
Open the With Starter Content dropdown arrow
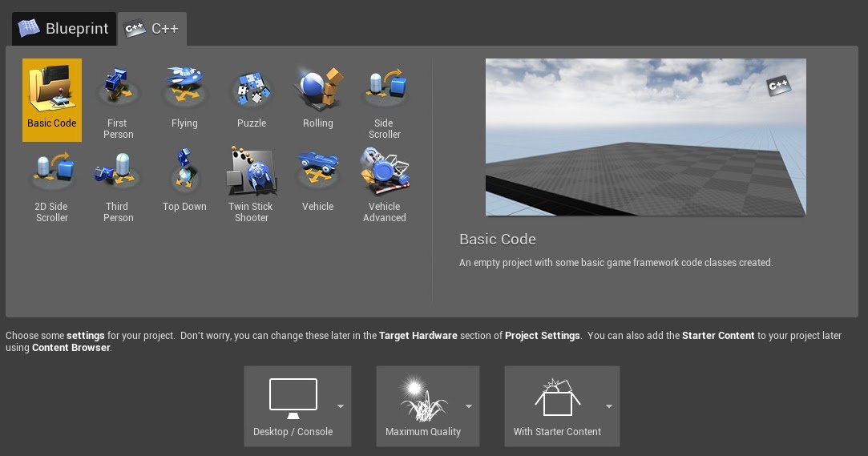(609, 406)
